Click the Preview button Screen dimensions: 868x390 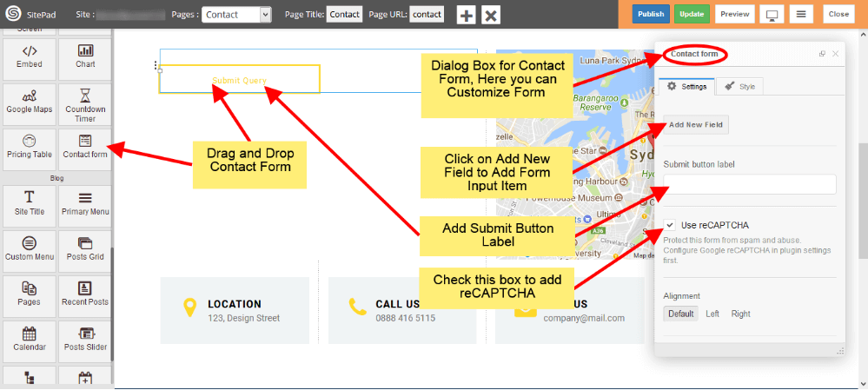tap(734, 14)
